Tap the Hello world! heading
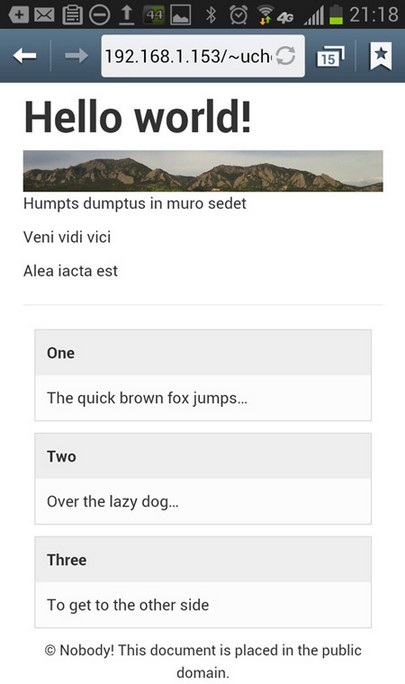Image resolution: width=405 pixels, height=684 pixels. 137,117
